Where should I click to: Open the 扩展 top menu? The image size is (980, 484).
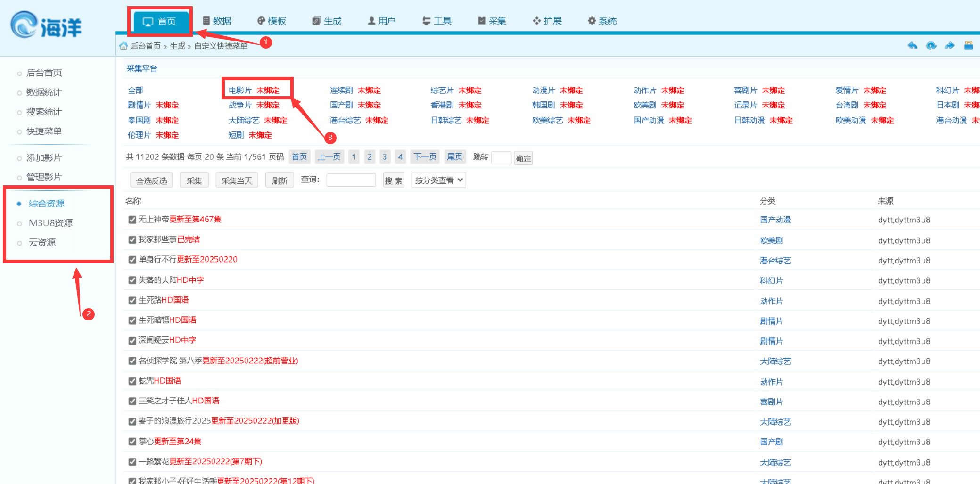(547, 21)
